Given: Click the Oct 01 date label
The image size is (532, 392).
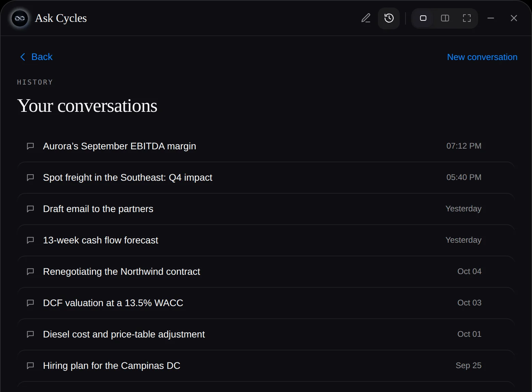Looking at the screenshot, I should click(x=469, y=334).
